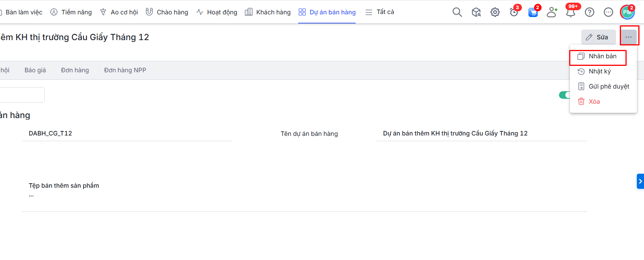The image size is (644, 260).
Task: Open notifications bell with 99+ badge
Action: coord(571,12)
